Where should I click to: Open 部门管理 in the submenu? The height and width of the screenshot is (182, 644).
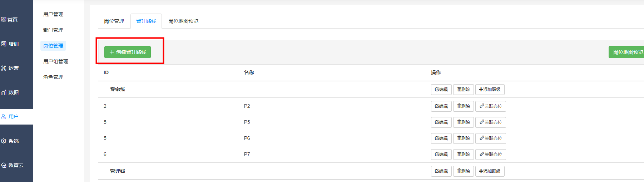pyautogui.click(x=53, y=30)
